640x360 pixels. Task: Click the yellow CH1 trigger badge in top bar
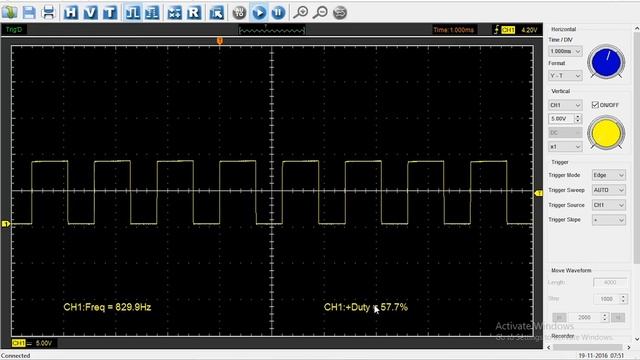tap(508, 30)
